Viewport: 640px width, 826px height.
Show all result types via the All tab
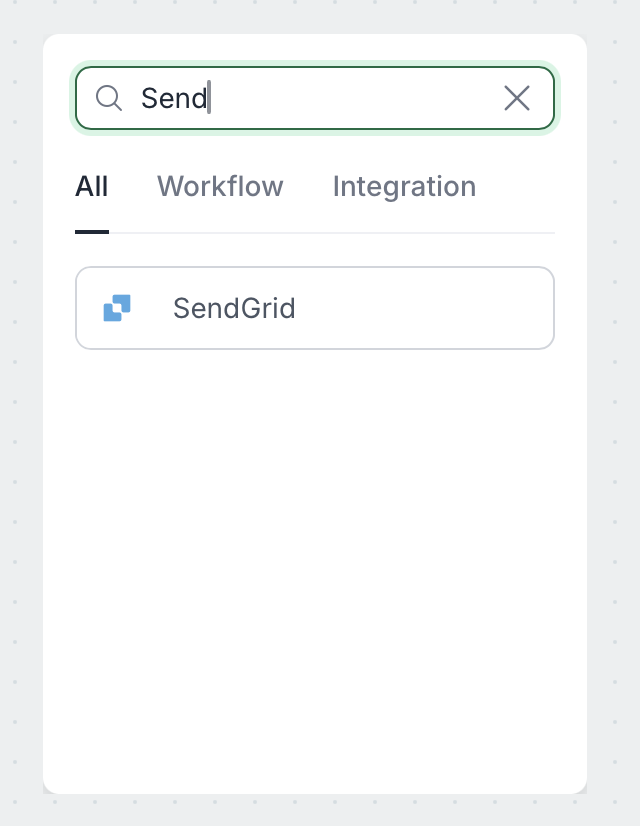click(x=92, y=187)
